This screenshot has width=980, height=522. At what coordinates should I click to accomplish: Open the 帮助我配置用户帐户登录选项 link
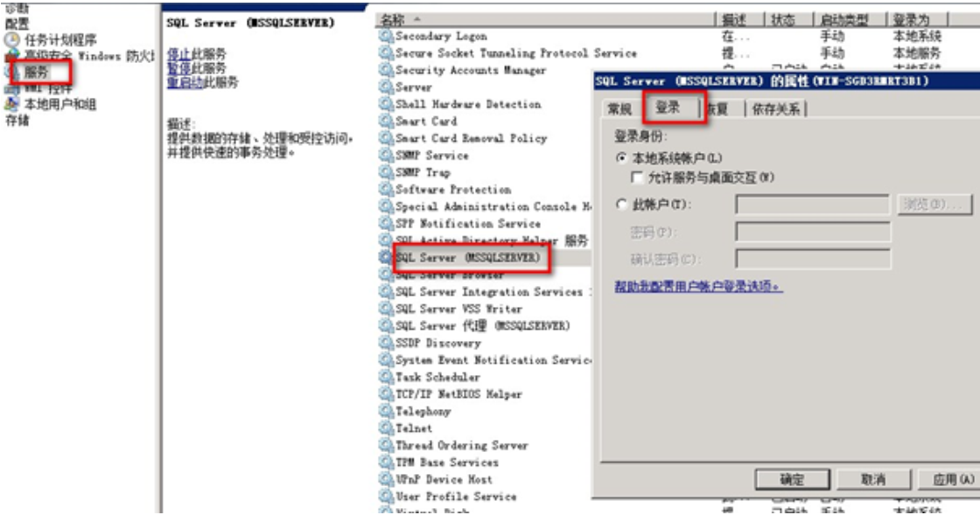pos(698,287)
